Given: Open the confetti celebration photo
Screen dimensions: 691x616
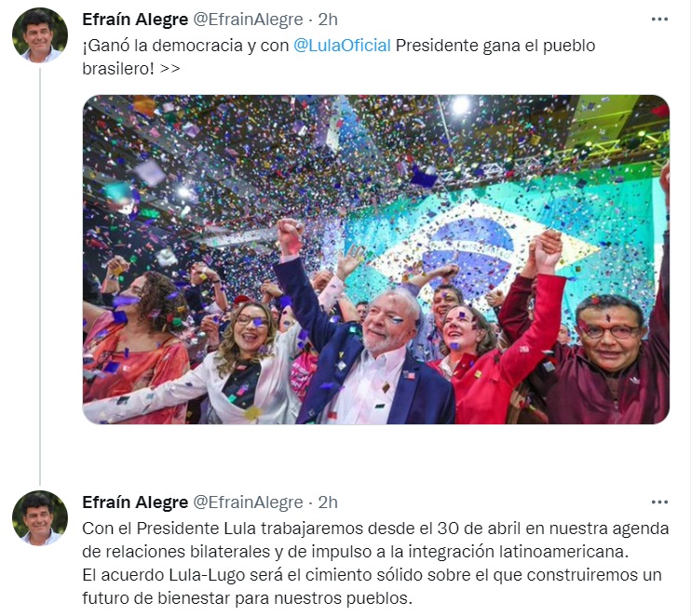Looking at the screenshot, I should pos(376,260).
